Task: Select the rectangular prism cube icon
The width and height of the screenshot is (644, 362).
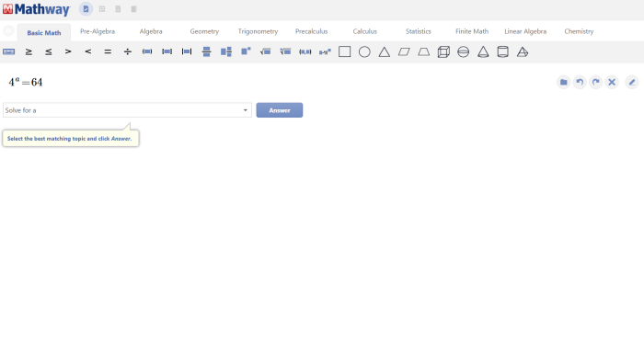Action: 443,51
